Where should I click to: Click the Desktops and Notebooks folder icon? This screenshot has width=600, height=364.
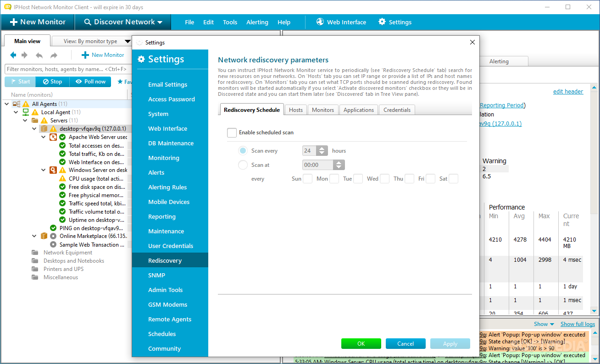(x=35, y=261)
